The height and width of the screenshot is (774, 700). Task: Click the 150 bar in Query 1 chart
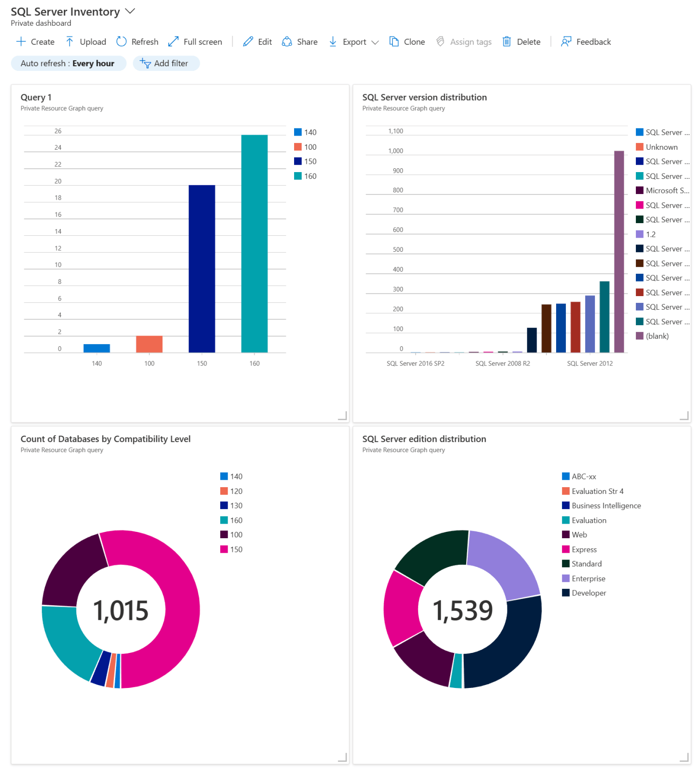(x=202, y=269)
